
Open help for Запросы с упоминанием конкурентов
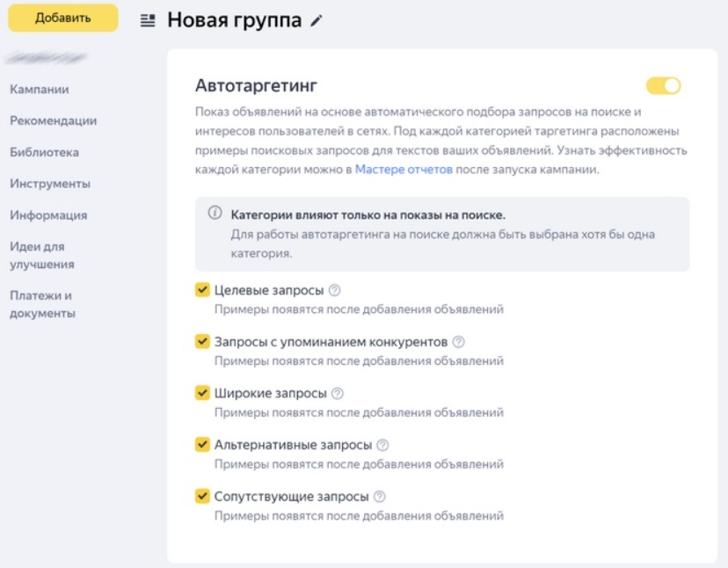458,342
